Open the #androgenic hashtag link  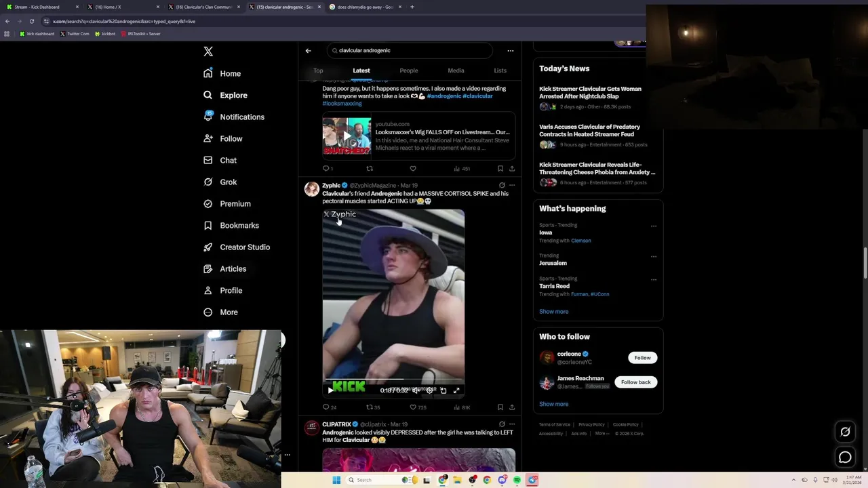[444, 96]
